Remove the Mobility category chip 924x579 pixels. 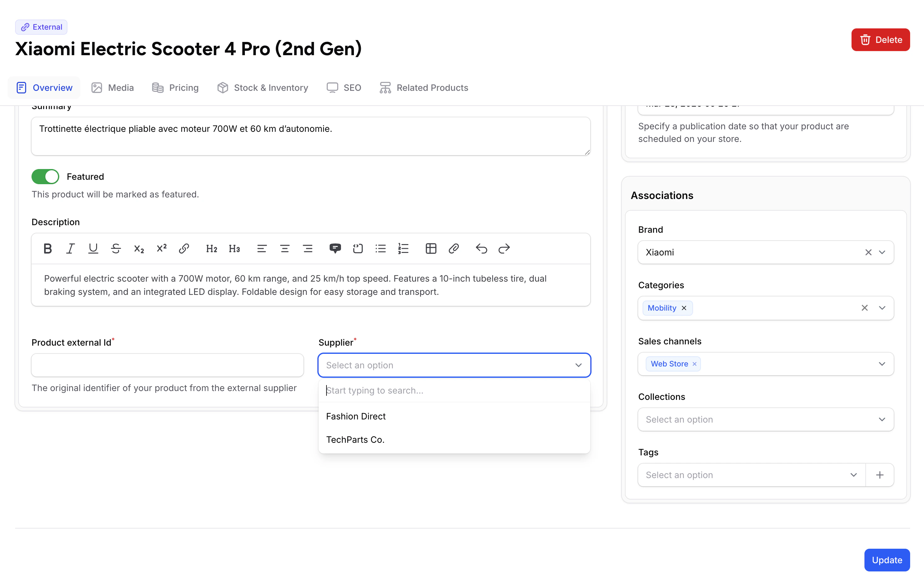684,308
